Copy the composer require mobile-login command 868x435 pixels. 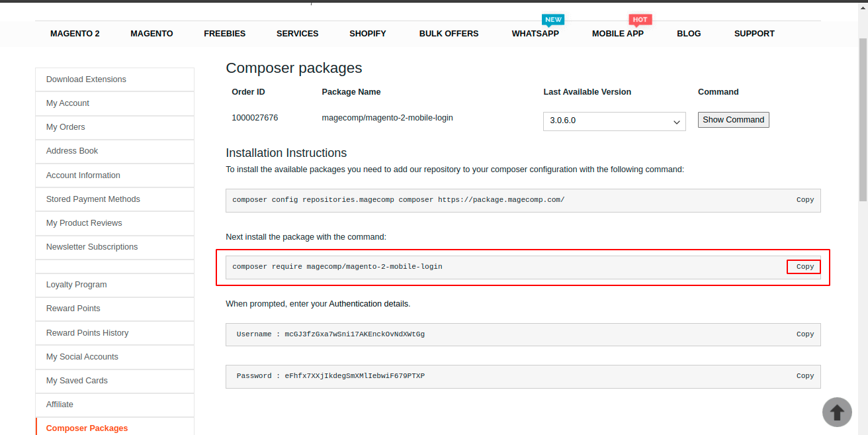coord(804,267)
